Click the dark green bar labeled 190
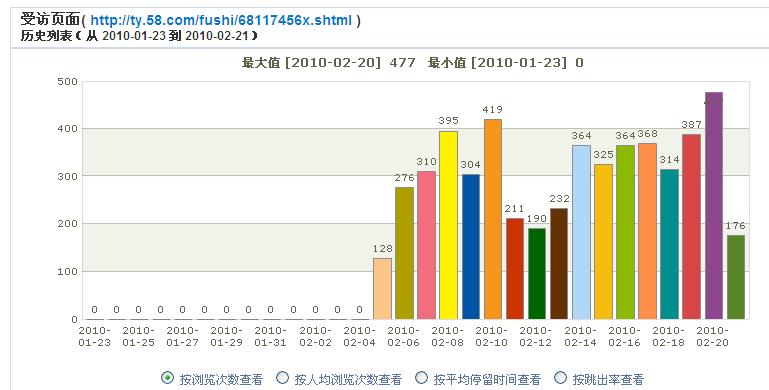The width and height of the screenshot is (769, 390). [x=537, y=274]
